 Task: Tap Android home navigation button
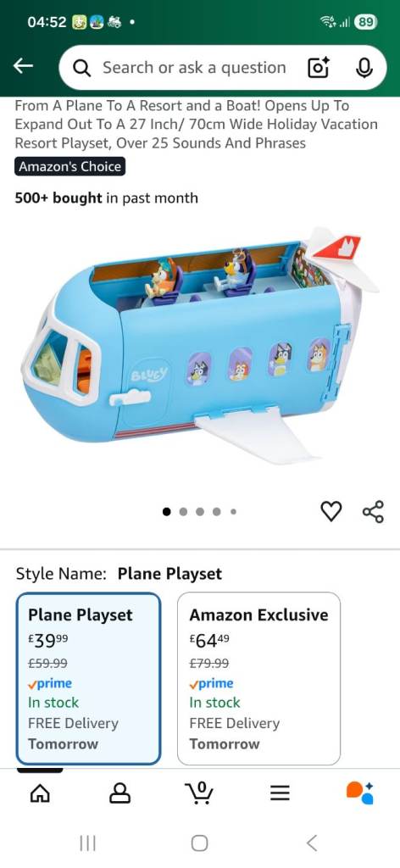pos(200,843)
